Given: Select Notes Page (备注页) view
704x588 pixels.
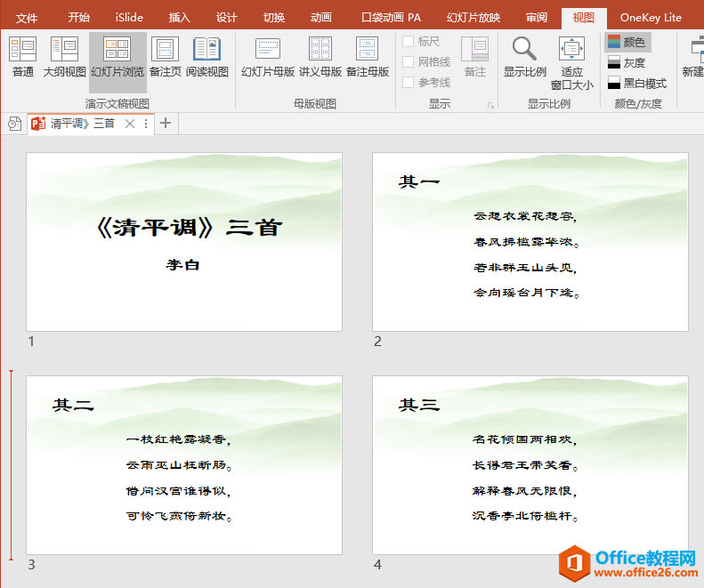Looking at the screenshot, I should pos(166,57).
